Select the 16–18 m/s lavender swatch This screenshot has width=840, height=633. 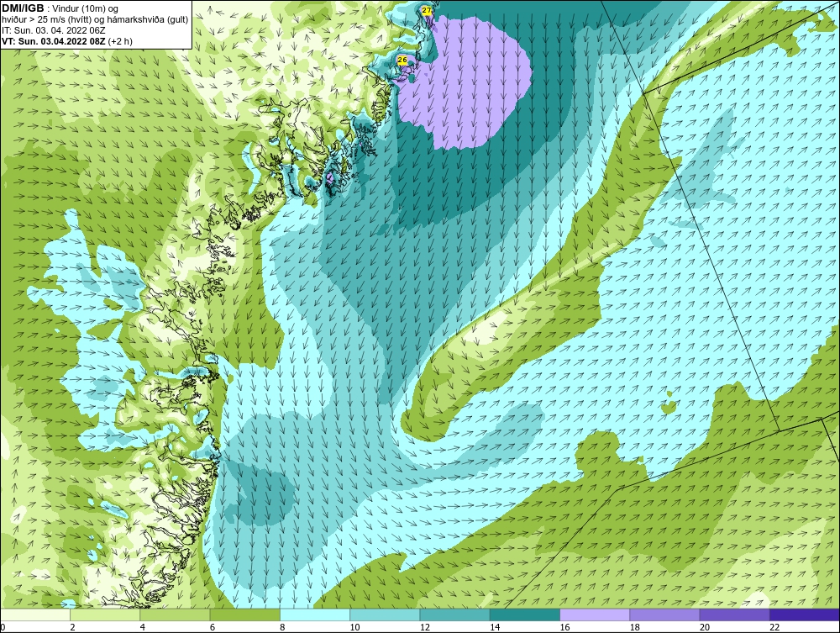(595, 615)
